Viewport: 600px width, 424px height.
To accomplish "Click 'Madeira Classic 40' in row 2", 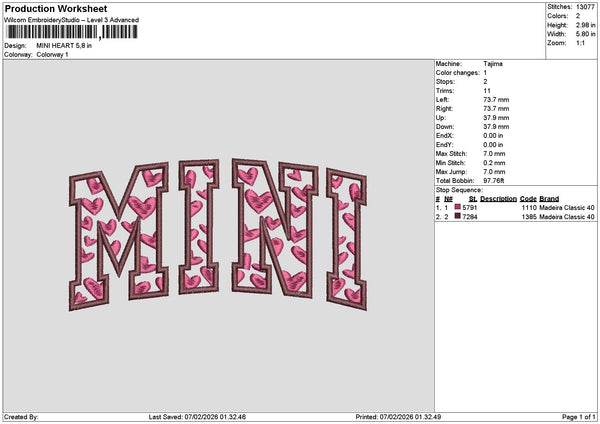I will (x=567, y=217).
